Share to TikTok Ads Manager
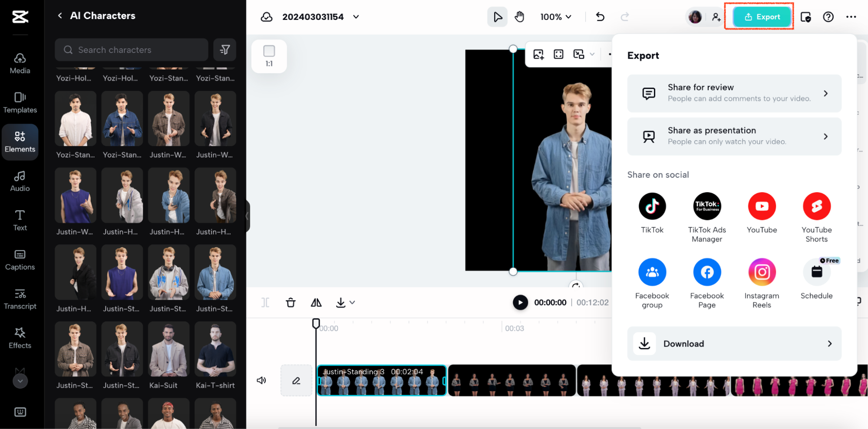 (x=707, y=218)
